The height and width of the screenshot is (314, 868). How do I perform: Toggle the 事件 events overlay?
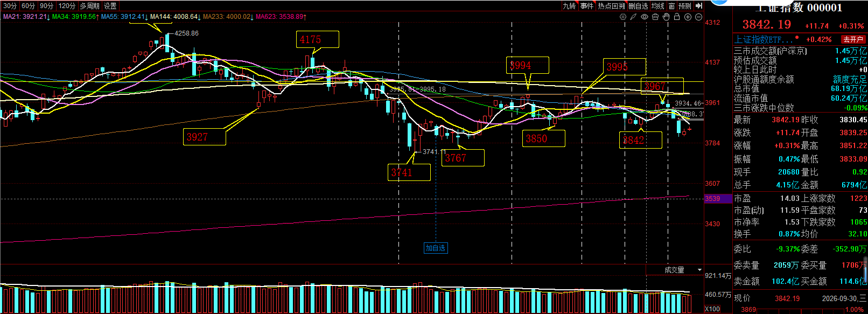[587, 6]
